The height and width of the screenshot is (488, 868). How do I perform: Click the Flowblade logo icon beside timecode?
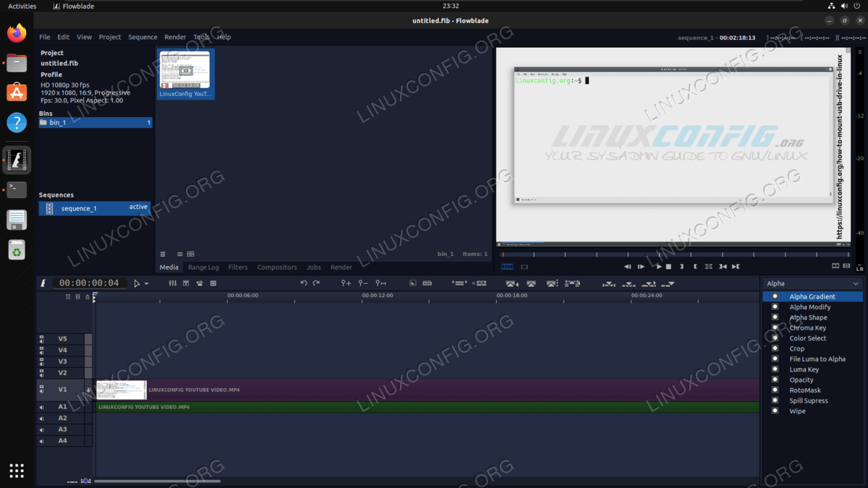(43, 283)
